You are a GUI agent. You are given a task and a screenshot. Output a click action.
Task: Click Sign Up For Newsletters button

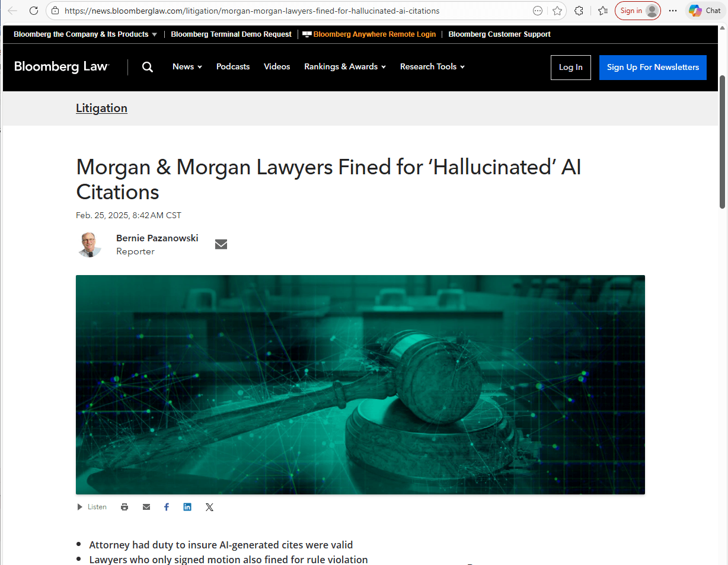[653, 68]
